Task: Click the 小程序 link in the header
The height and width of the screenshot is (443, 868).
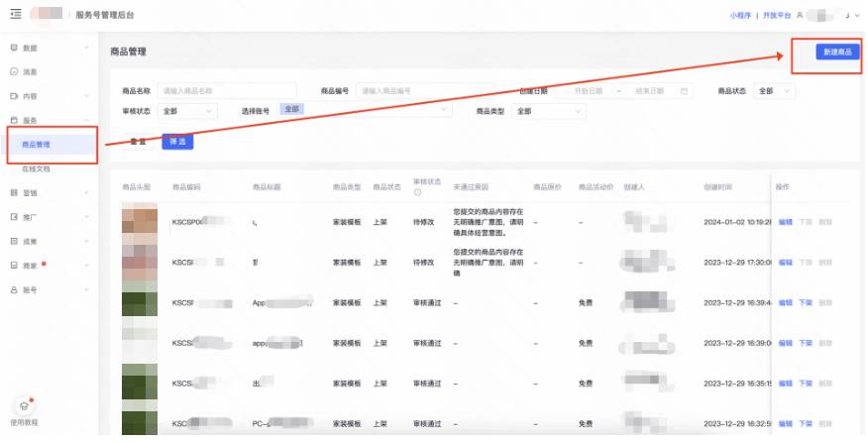Action: (x=740, y=16)
